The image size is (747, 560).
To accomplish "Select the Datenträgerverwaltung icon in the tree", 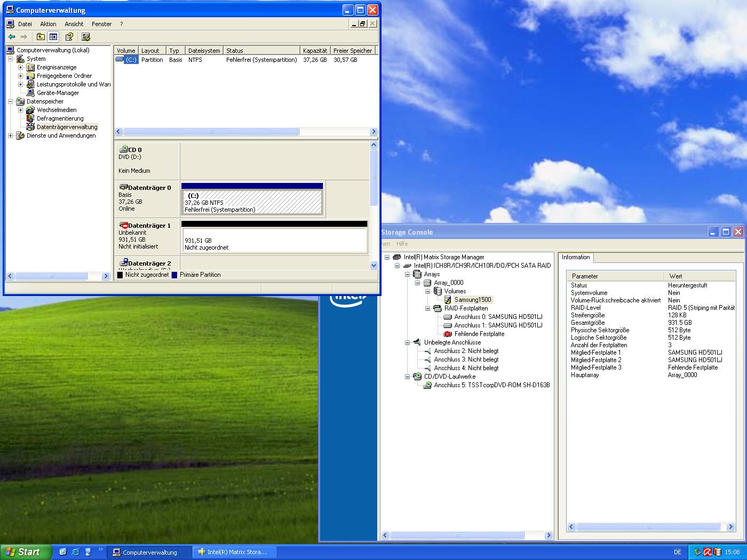I will (30, 127).
